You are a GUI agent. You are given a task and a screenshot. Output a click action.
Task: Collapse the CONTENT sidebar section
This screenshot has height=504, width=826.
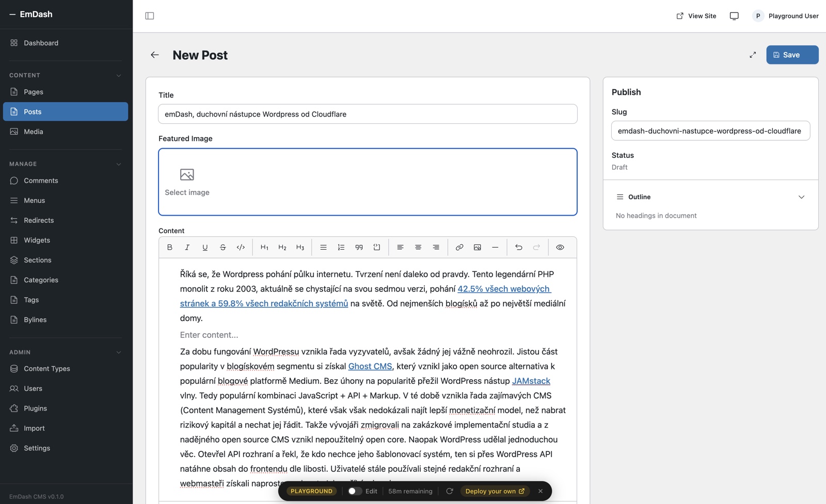(119, 75)
